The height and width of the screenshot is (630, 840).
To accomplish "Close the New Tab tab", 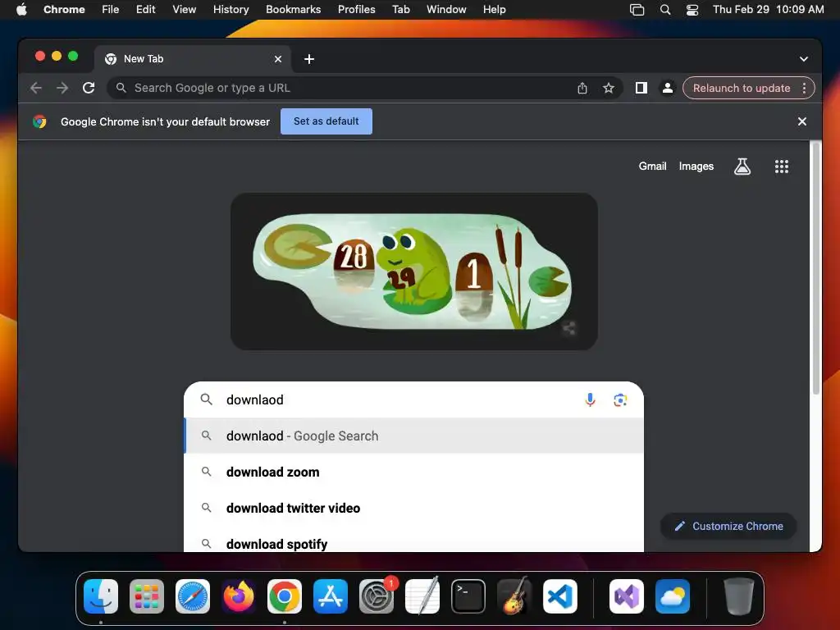I will (278, 59).
